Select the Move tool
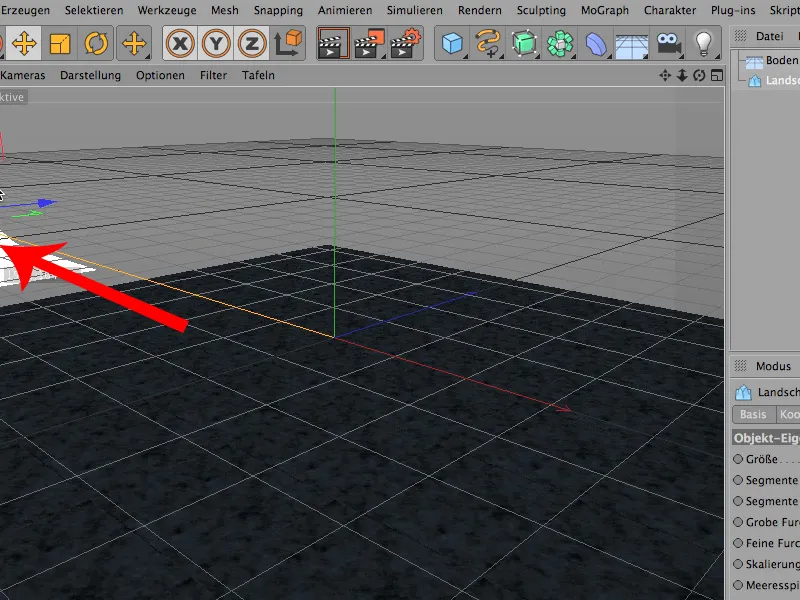This screenshot has width=800, height=600. coord(22,44)
